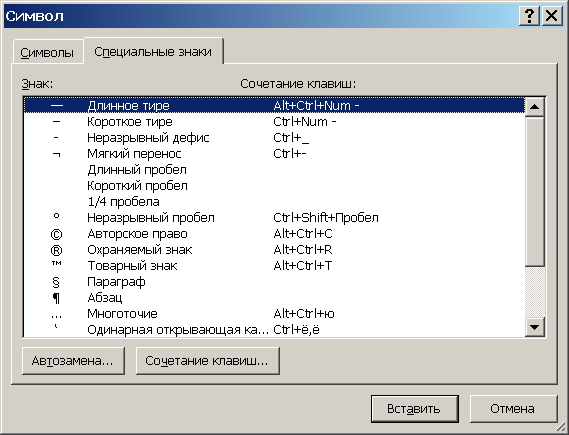The height and width of the screenshot is (435, 569).
Task: Choose the Короткое тире character row
Action: point(274,122)
